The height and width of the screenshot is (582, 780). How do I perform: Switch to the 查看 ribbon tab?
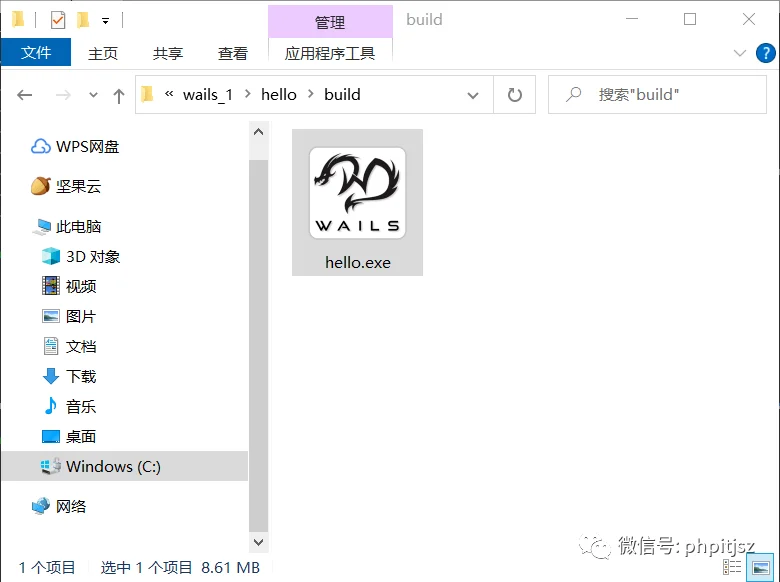[232, 53]
